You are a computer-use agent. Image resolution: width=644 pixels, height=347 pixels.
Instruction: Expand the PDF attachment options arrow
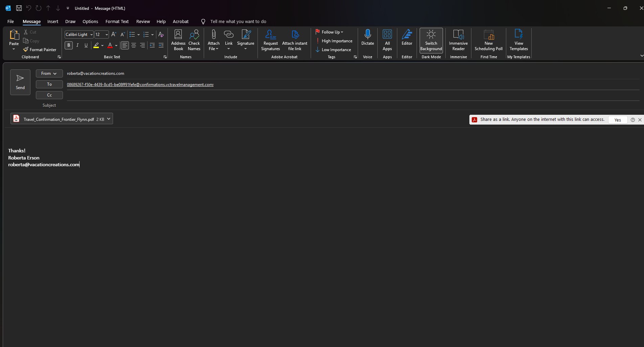(109, 119)
